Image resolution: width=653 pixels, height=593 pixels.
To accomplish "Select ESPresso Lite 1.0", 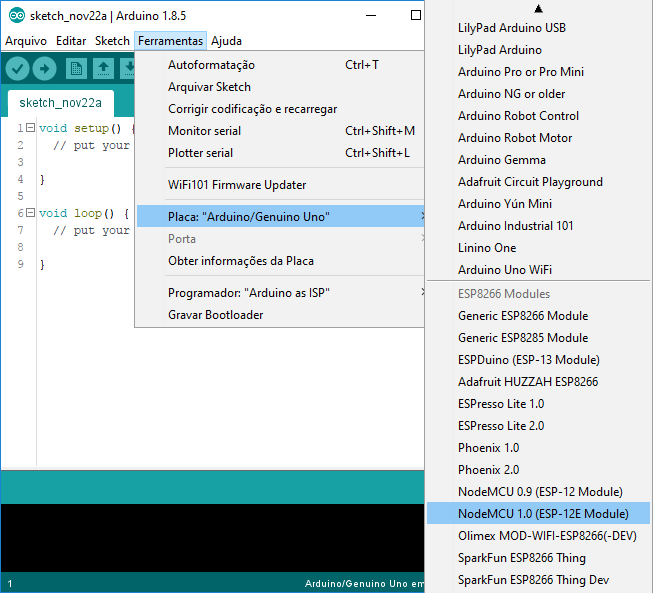I will pyautogui.click(x=538, y=404).
